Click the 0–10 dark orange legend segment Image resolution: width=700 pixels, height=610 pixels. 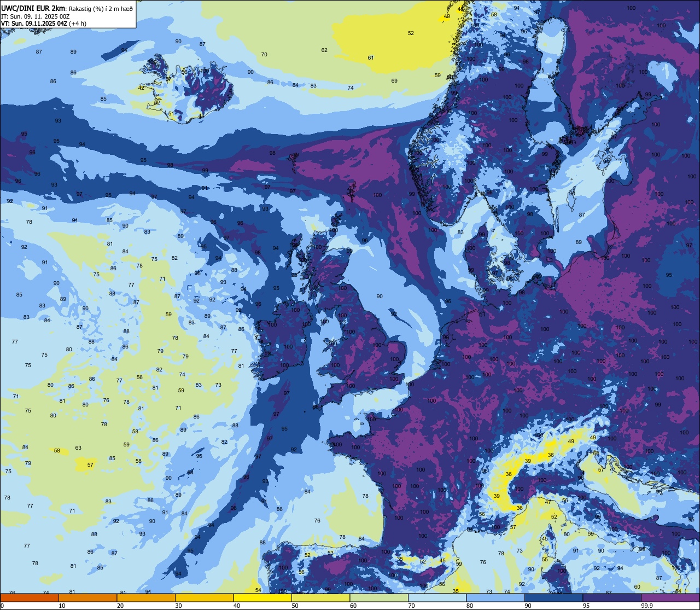30,598
